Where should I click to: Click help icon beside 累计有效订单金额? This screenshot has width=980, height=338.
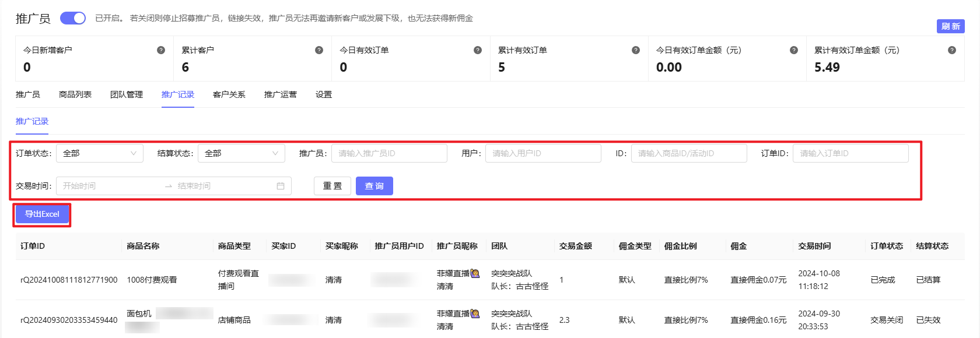(x=952, y=50)
